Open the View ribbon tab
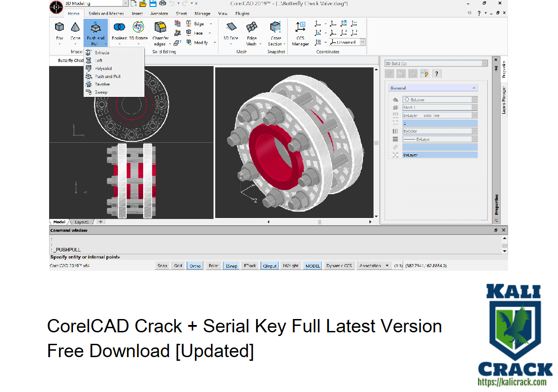The height and width of the screenshot is (392, 558). tap(223, 13)
